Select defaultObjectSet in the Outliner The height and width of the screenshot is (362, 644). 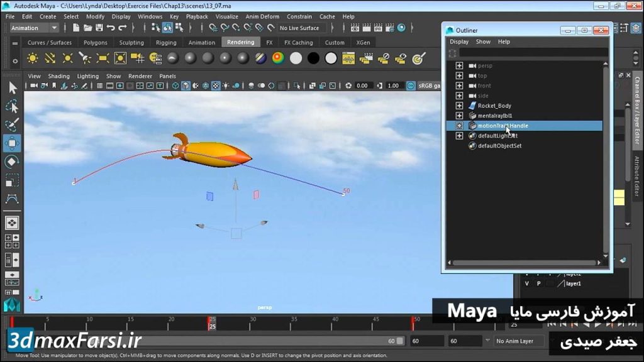499,146
